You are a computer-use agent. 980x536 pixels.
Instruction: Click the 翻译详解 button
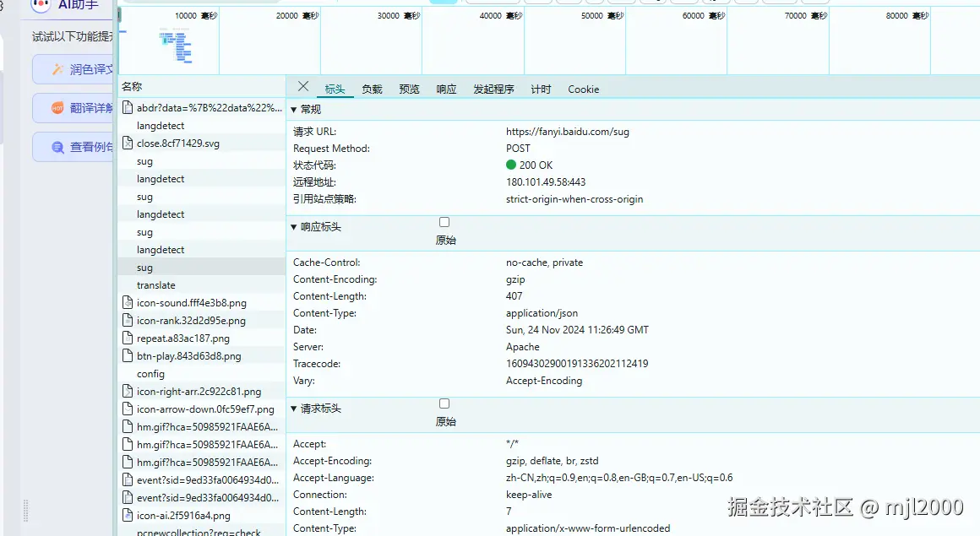tap(73, 108)
